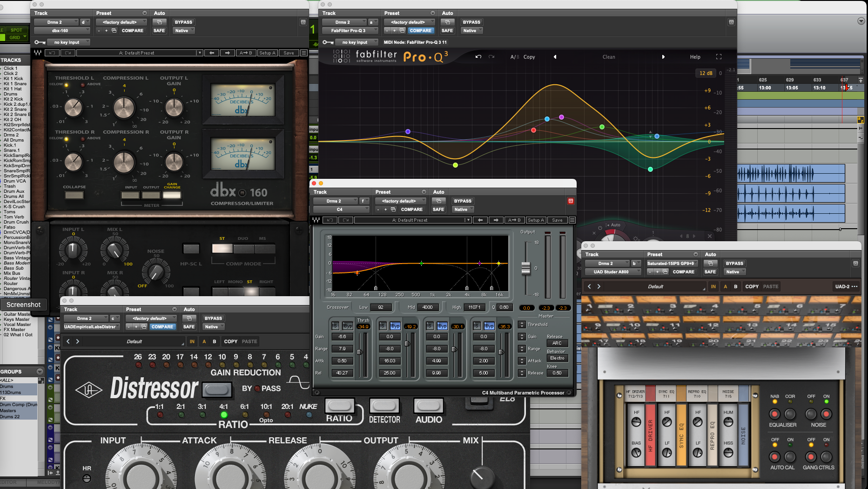This screenshot has height=489, width=868.
Task: Open the Native dropdown in Pro-Q 3 window
Action: [472, 31]
